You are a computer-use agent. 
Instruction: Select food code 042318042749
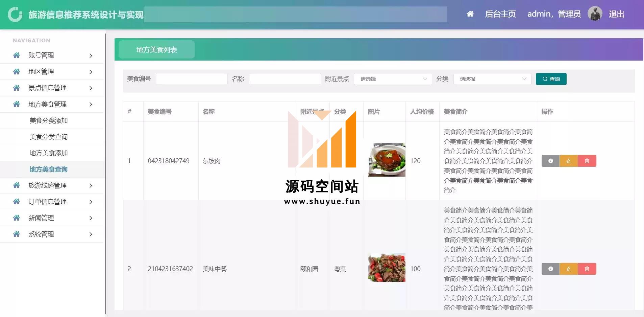pos(169,161)
